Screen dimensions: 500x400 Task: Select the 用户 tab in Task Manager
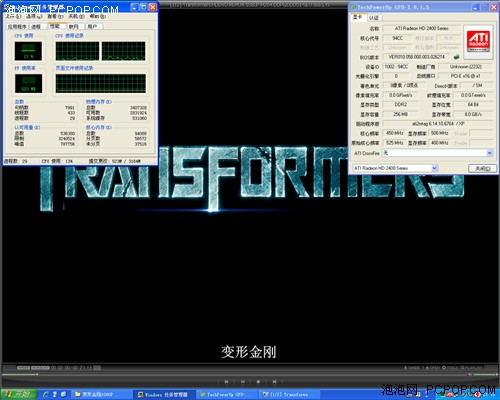point(93,26)
